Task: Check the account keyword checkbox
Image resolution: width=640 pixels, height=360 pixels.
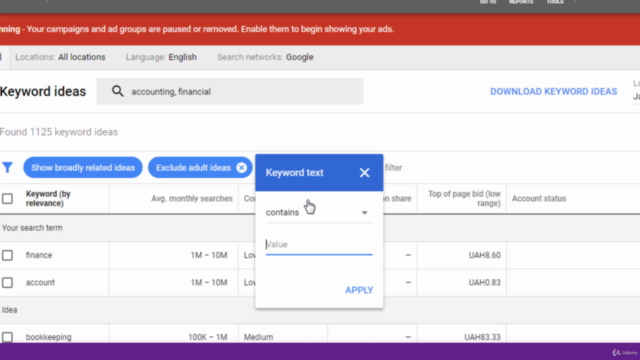Action: (x=7, y=282)
